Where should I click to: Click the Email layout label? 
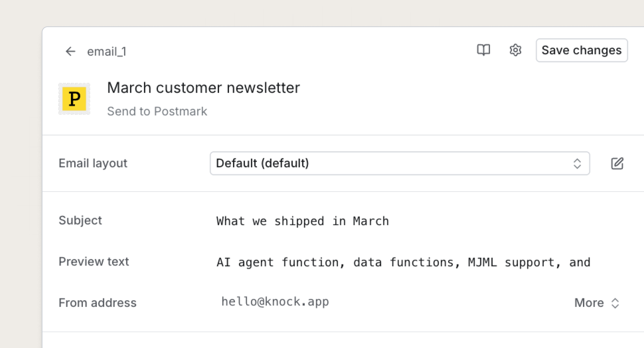tap(93, 163)
